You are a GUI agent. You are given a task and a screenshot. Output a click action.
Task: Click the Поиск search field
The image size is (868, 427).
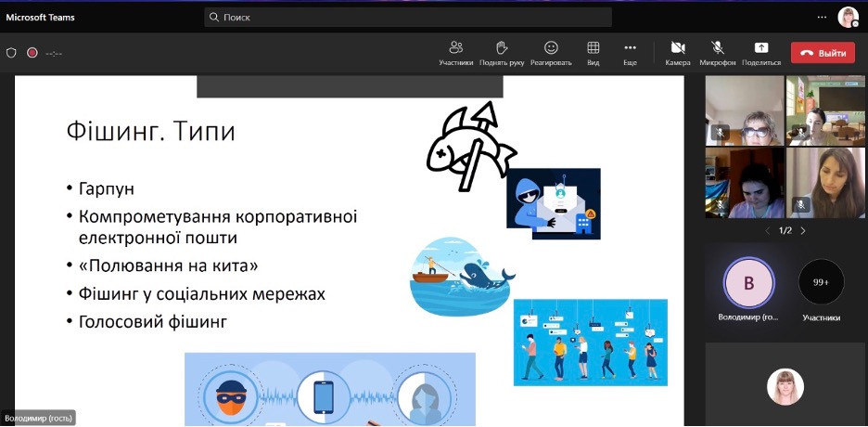pyautogui.click(x=408, y=17)
